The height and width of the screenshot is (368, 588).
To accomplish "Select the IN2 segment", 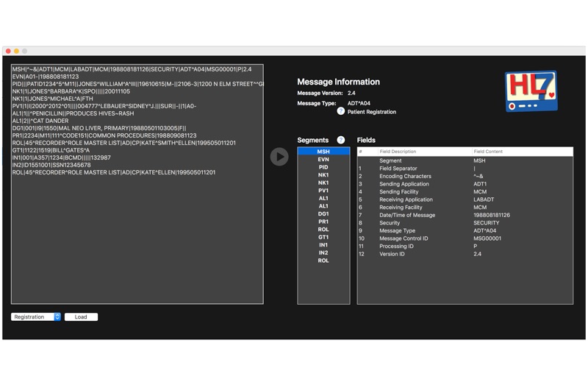I will point(323,253).
